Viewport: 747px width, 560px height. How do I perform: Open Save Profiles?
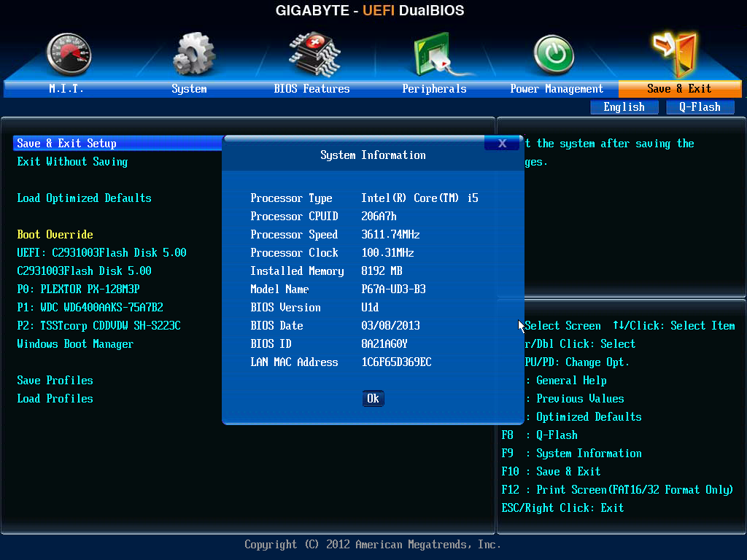[x=55, y=381]
